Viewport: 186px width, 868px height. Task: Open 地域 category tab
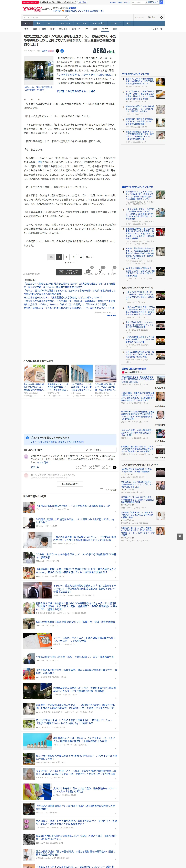tap(115, 29)
